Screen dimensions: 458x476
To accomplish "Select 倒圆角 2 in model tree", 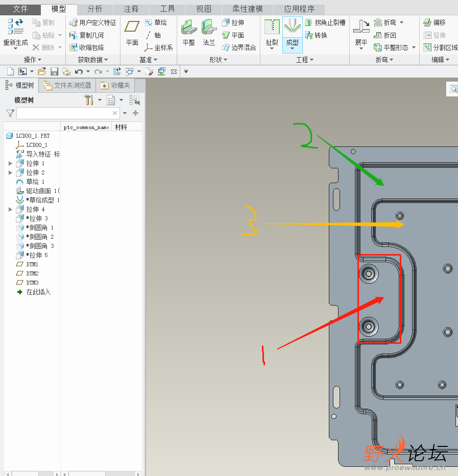I will coord(35,237).
